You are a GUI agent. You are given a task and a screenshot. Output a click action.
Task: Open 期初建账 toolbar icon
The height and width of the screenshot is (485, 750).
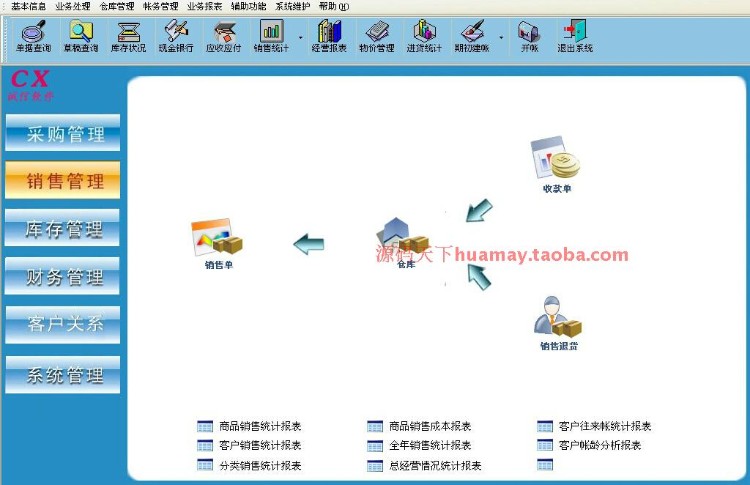click(x=472, y=36)
